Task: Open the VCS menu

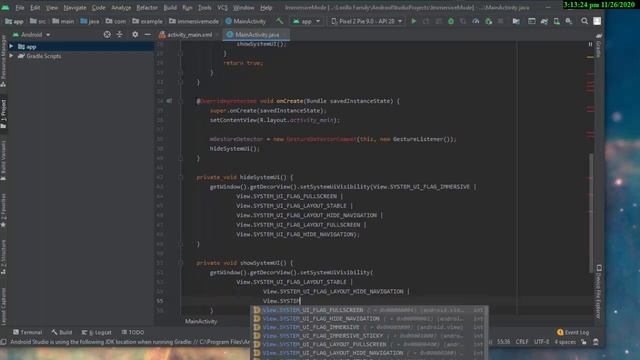Action: [x=222, y=7]
